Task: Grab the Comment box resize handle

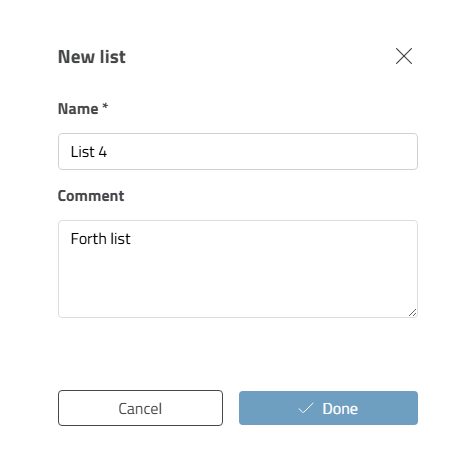Action: [412, 312]
